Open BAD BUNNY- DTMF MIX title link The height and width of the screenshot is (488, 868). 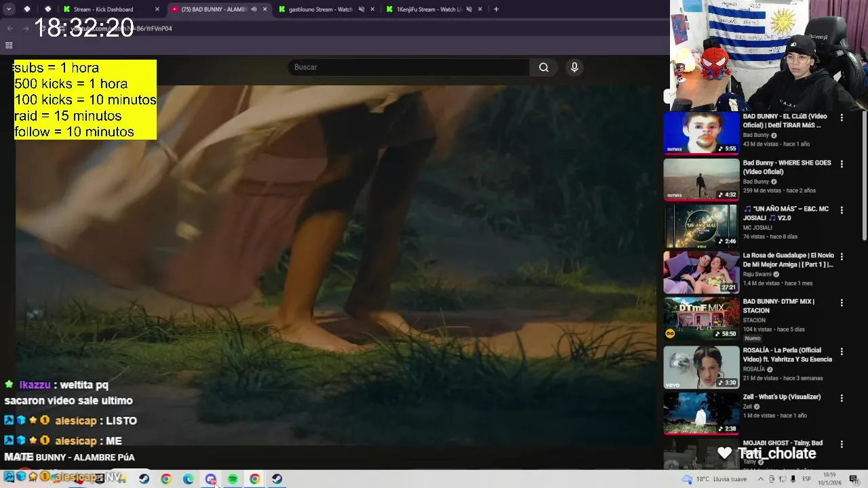coord(778,306)
